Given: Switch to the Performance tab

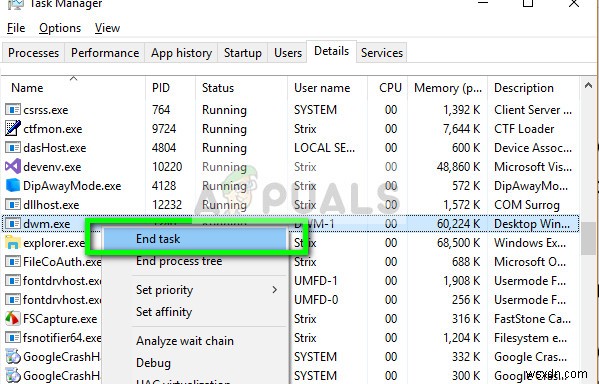Looking at the screenshot, I should point(105,53).
